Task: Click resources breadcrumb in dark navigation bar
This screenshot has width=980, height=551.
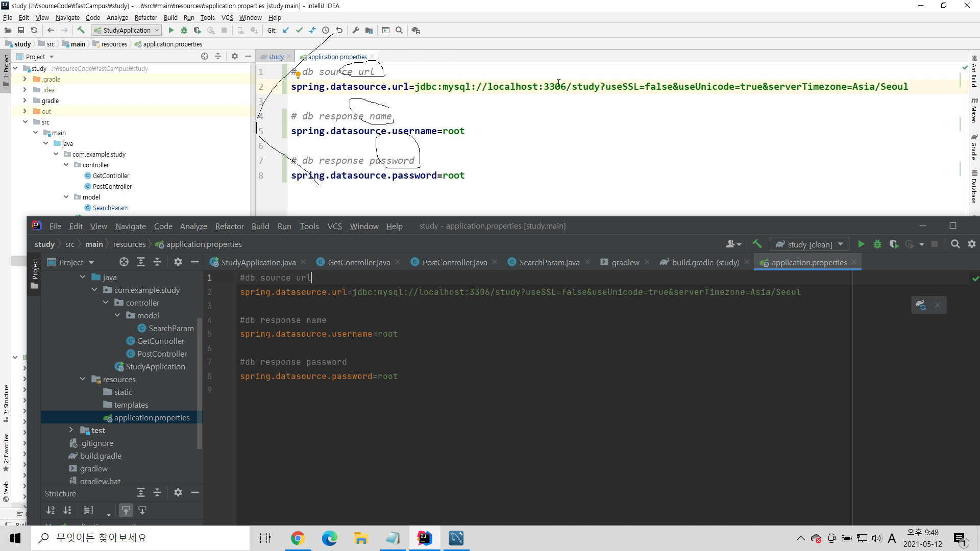Action: click(x=129, y=244)
